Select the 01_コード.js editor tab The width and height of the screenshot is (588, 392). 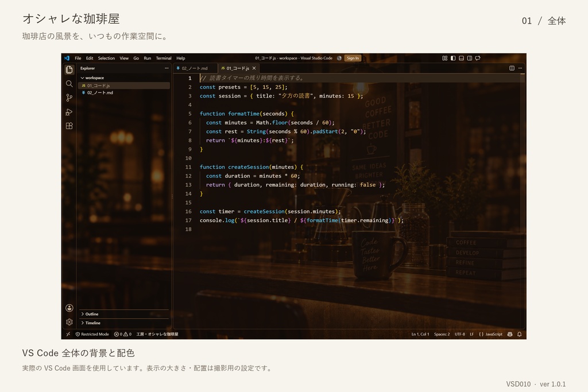coord(238,68)
